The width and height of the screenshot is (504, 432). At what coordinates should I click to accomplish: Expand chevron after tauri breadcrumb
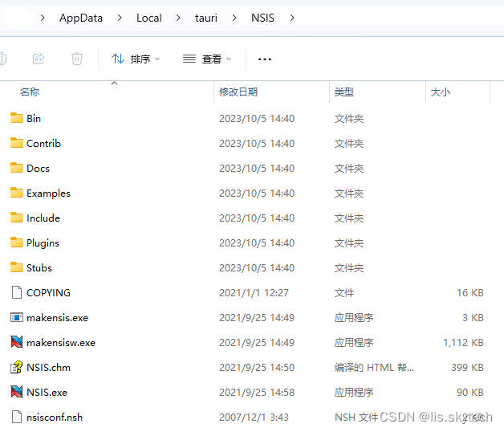[x=234, y=18]
